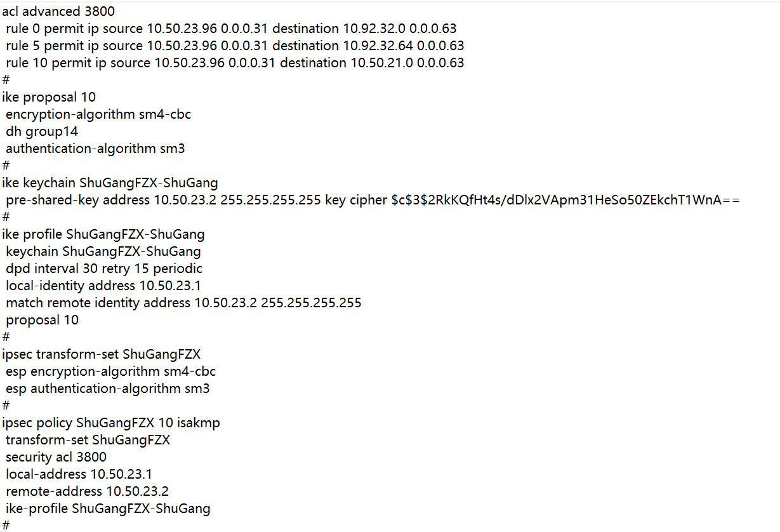The width and height of the screenshot is (780, 532).
Task: Click the "esp encryption-algorithm sm4-cbc" line
Action: click(111, 371)
